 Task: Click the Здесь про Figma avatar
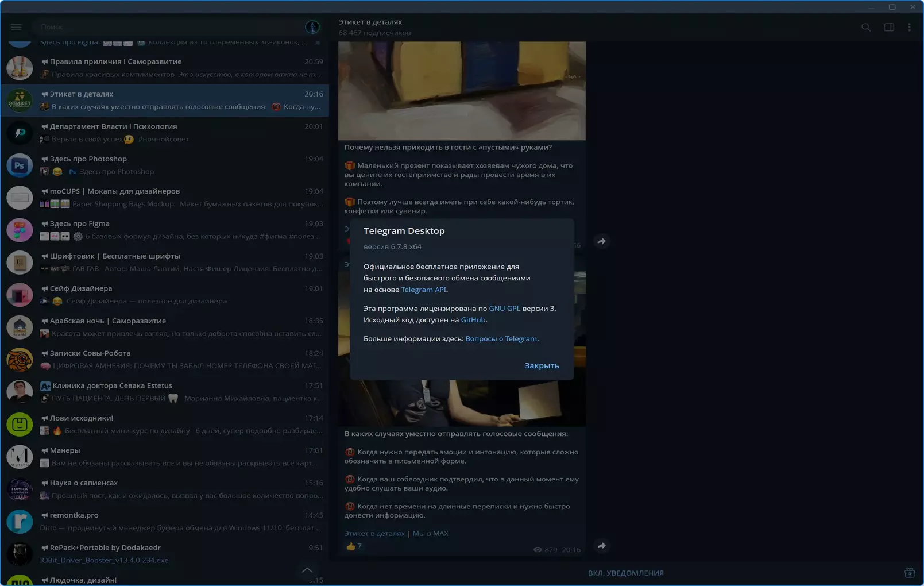20,230
